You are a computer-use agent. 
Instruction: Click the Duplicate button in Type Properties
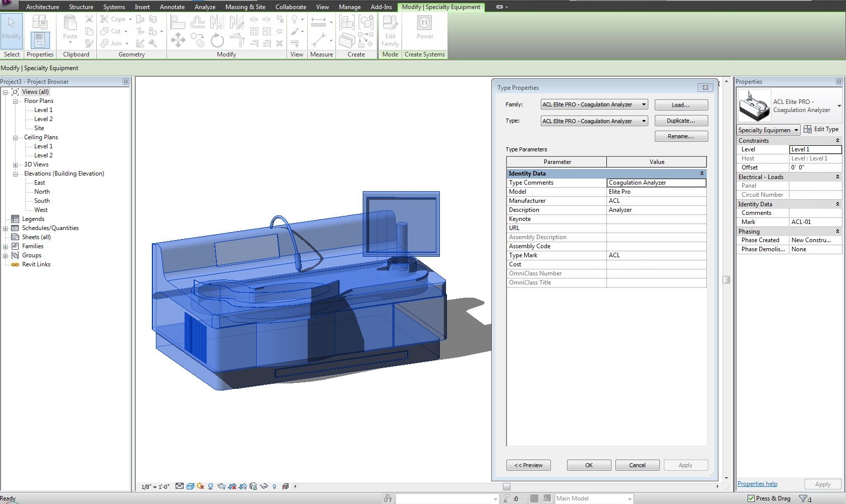[681, 121]
